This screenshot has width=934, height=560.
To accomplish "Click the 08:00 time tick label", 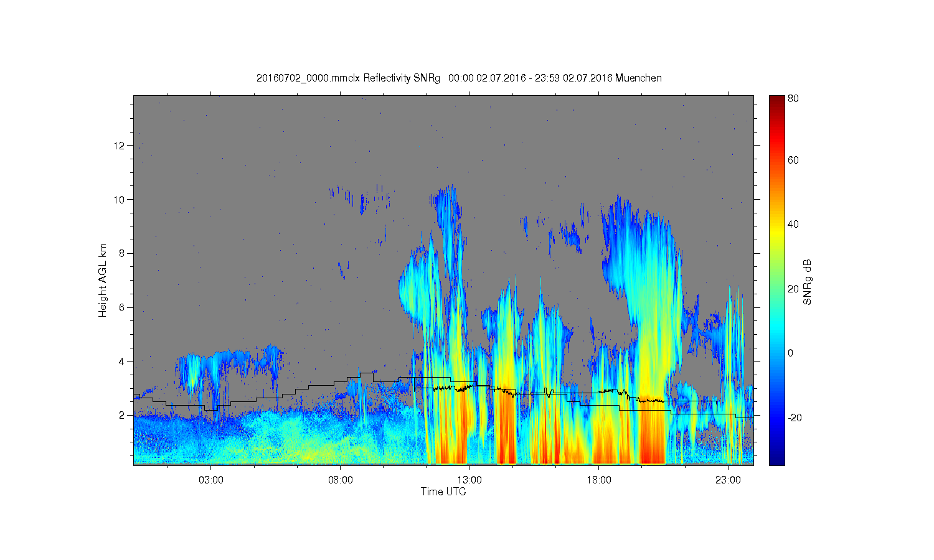I will click(x=341, y=480).
